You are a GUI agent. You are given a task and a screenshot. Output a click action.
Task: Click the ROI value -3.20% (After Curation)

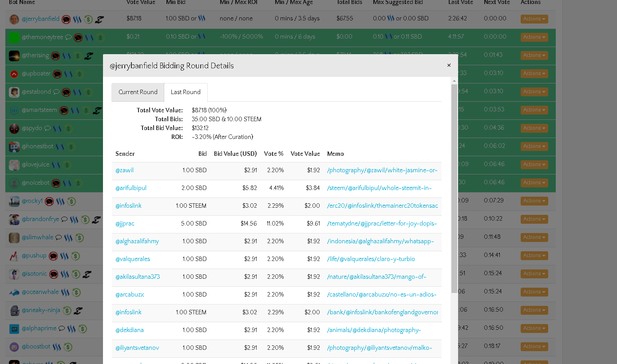[x=222, y=137]
